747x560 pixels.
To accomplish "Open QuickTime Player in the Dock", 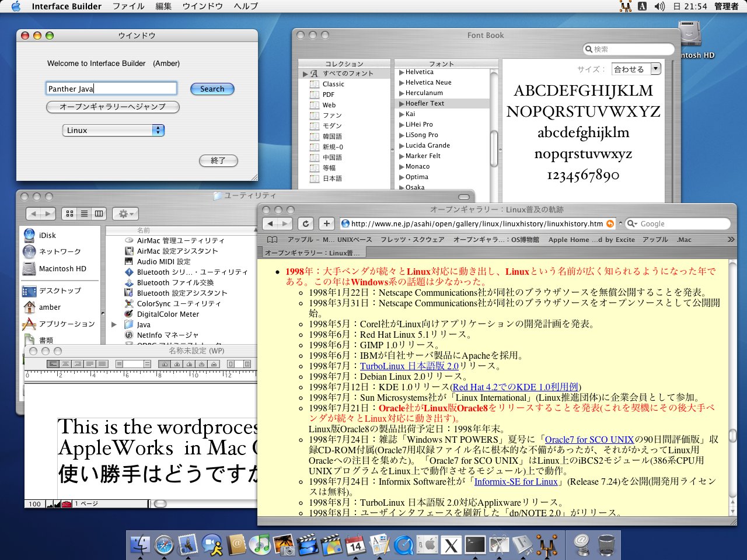I will pos(404,545).
